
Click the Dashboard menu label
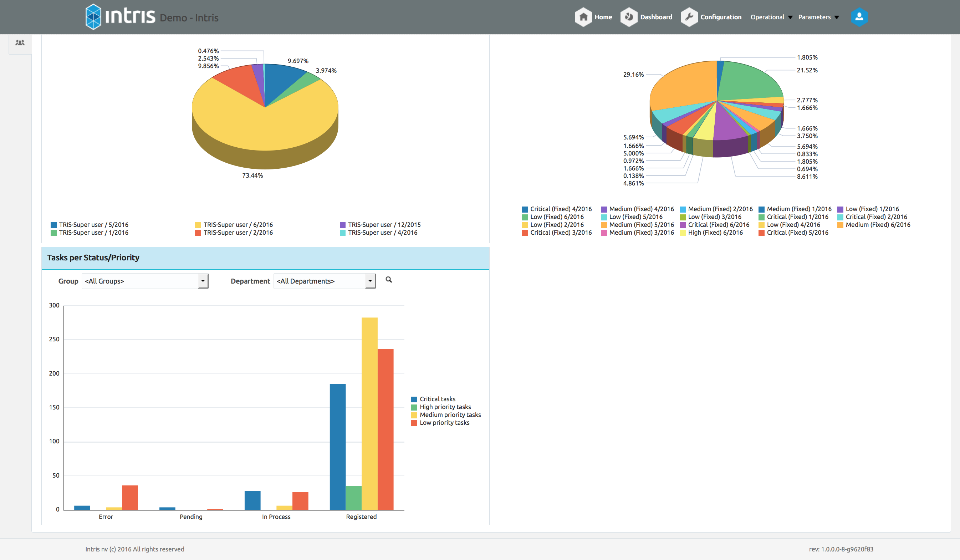click(x=656, y=17)
